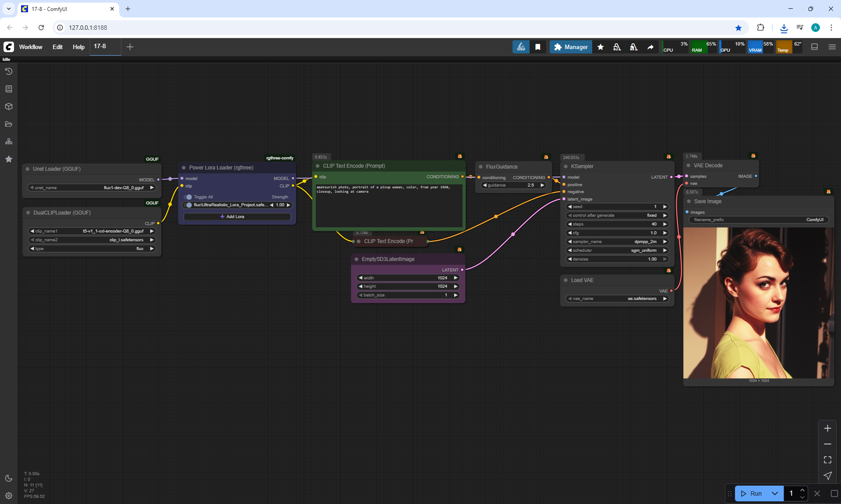Open the queue history sidebar icon
The image size is (841, 504).
(x=9, y=71)
